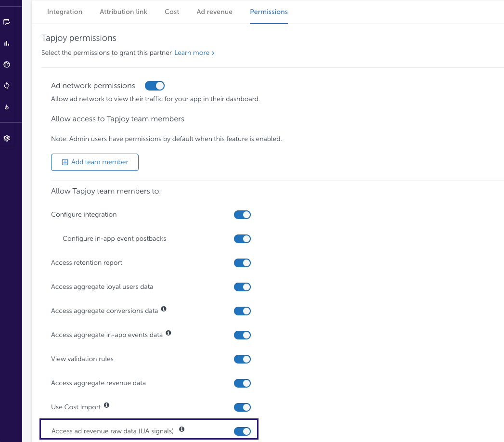
Task: Click info icon beside aggregate conversions data
Action: (x=164, y=309)
